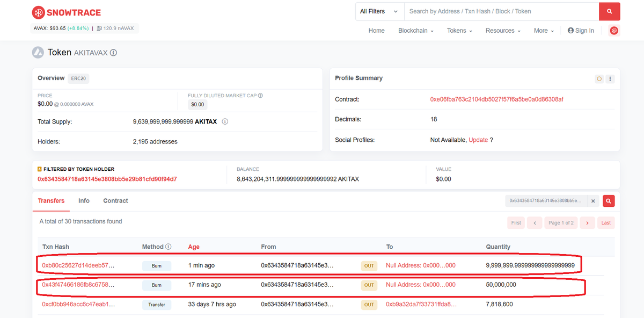
Task: Open recipient address 0xb9a32da7f33731ffda8...
Action: pyautogui.click(x=421, y=304)
